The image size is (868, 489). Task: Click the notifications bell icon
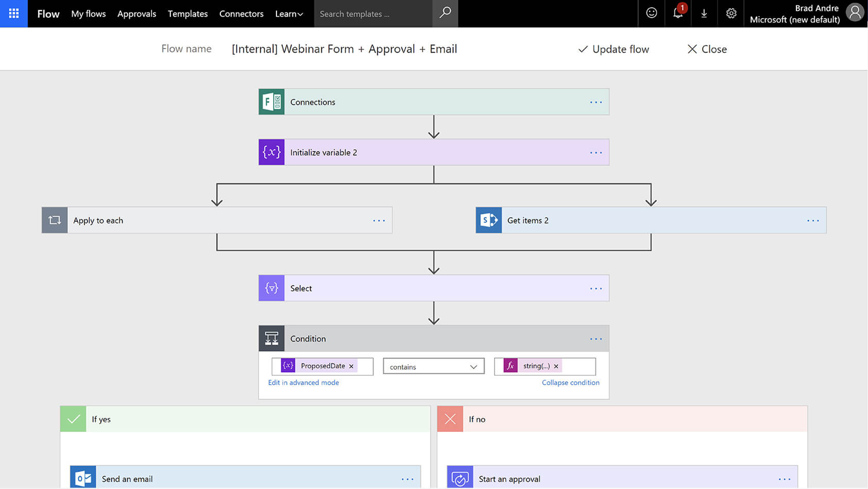(677, 13)
